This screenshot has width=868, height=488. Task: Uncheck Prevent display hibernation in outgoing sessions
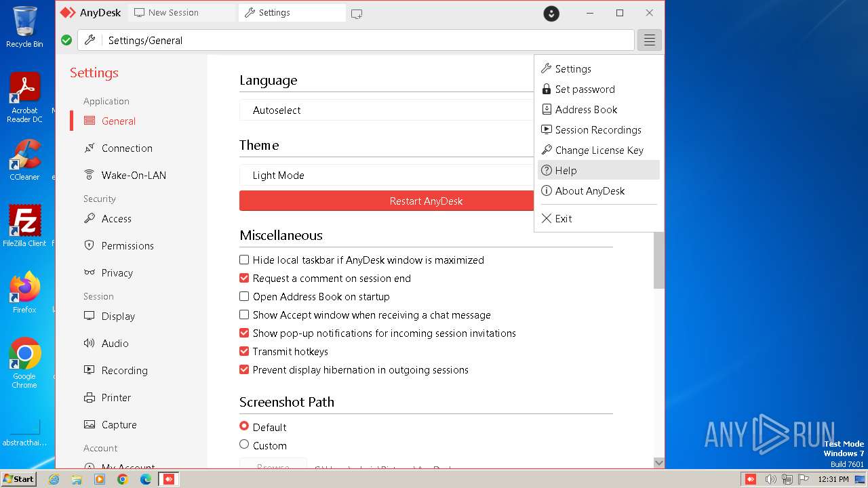tap(244, 369)
